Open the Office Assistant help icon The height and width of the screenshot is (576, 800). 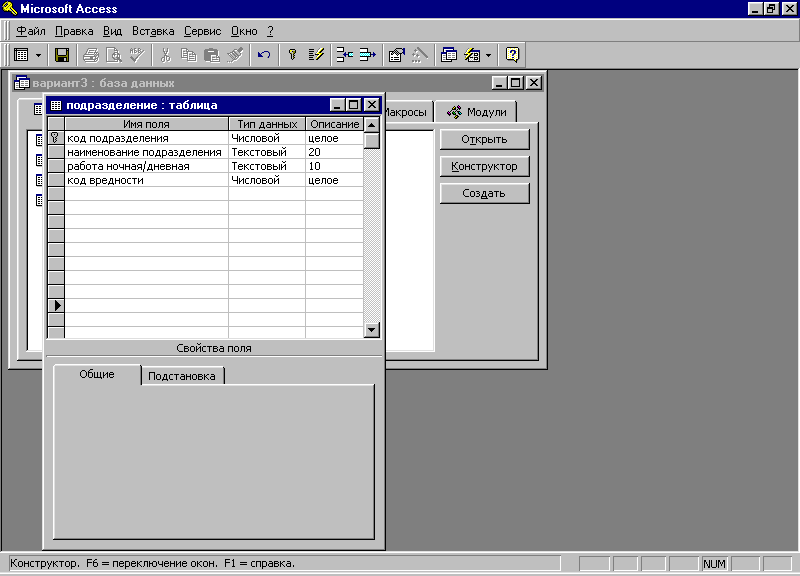pyautogui.click(x=512, y=55)
